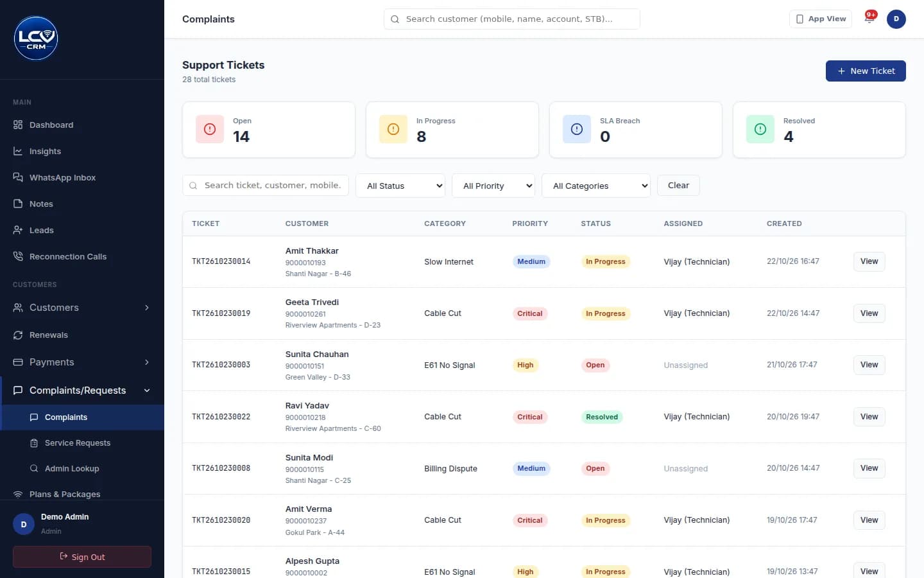924x578 pixels.
Task: Click the Notes document icon
Action: click(18, 204)
